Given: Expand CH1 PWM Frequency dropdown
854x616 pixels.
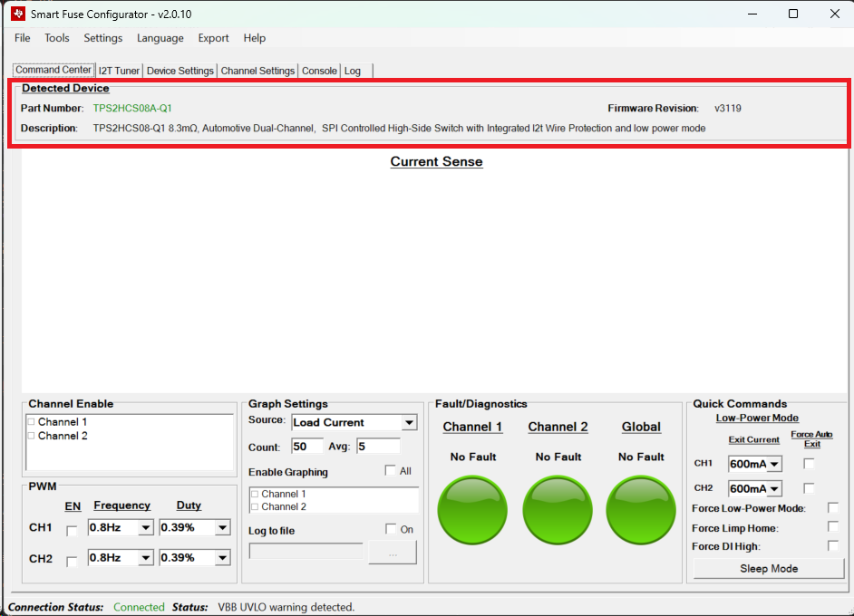Looking at the screenshot, I should pyautogui.click(x=145, y=528).
